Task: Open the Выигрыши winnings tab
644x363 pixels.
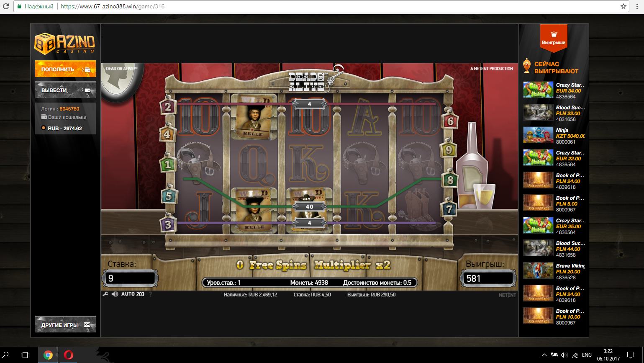Action: point(554,38)
